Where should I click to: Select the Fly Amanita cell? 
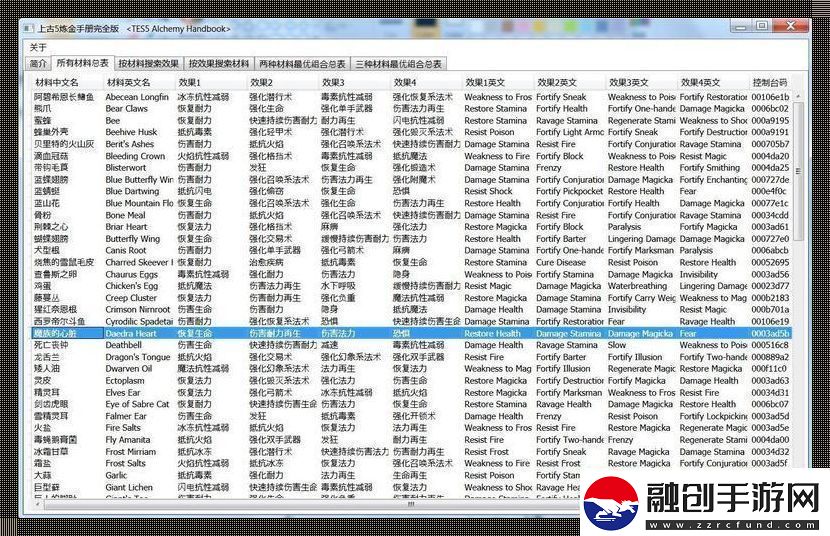[139, 440]
